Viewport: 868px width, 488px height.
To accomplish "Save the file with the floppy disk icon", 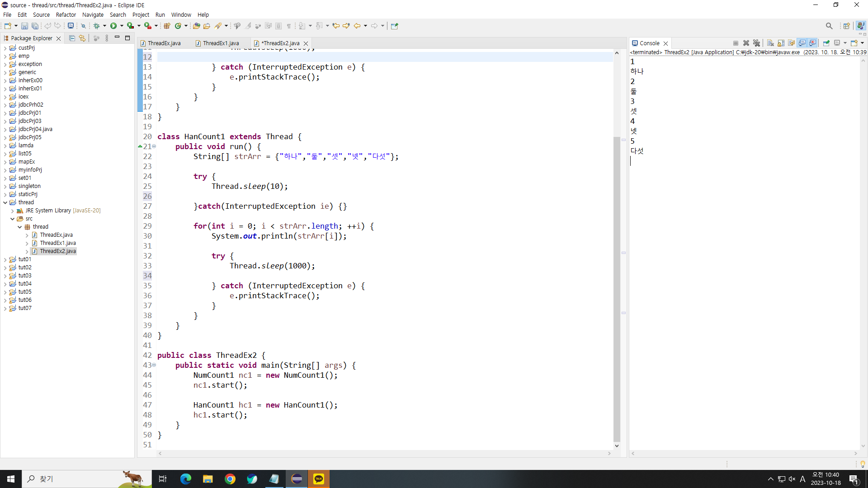I will coord(24,26).
